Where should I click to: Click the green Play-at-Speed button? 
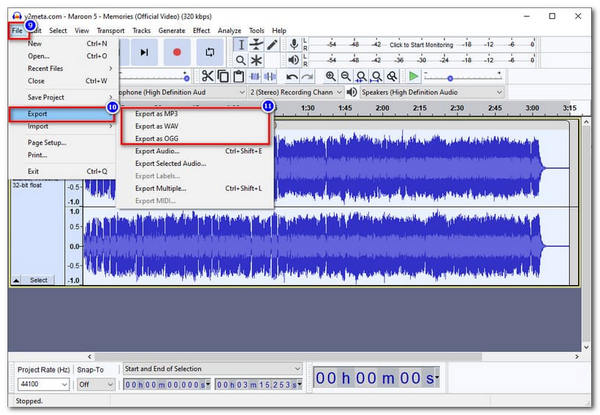click(413, 76)
